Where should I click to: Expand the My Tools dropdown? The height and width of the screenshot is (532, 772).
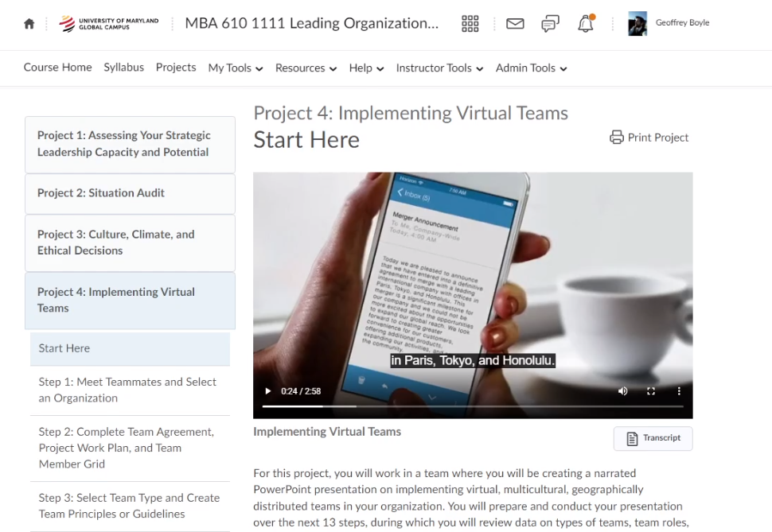pos(235,68)
